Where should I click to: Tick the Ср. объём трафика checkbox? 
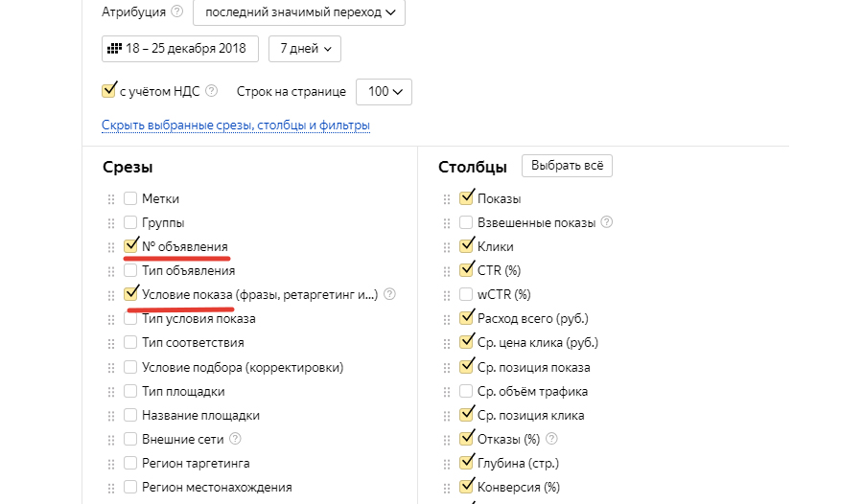(x=466, y=391)
